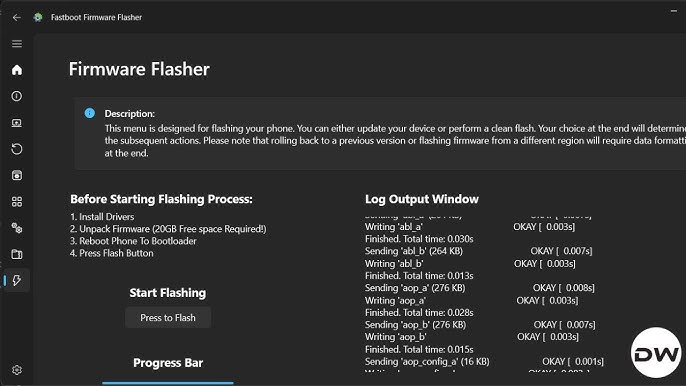Open the circular-arrow restore page in sidebar

pos(17,149)
